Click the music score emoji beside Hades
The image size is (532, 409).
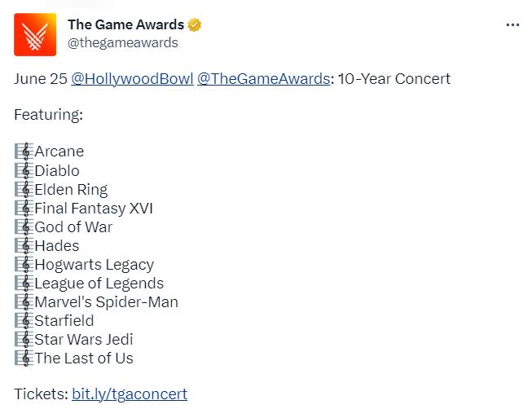[x=24, y=246]
